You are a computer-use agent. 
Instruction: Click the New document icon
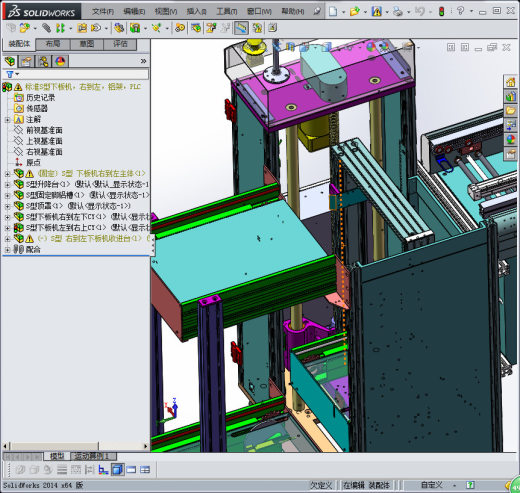click(x=333, y=11)
